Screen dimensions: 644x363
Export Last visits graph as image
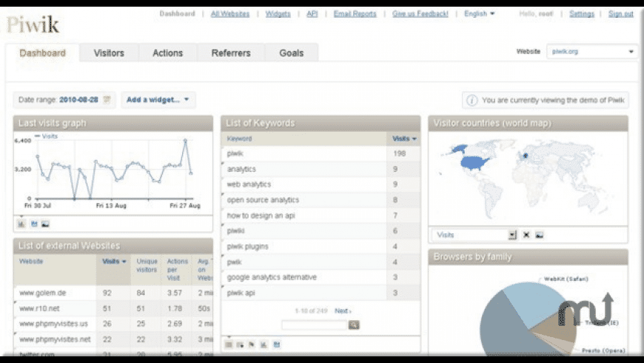[x=45, y=224]
